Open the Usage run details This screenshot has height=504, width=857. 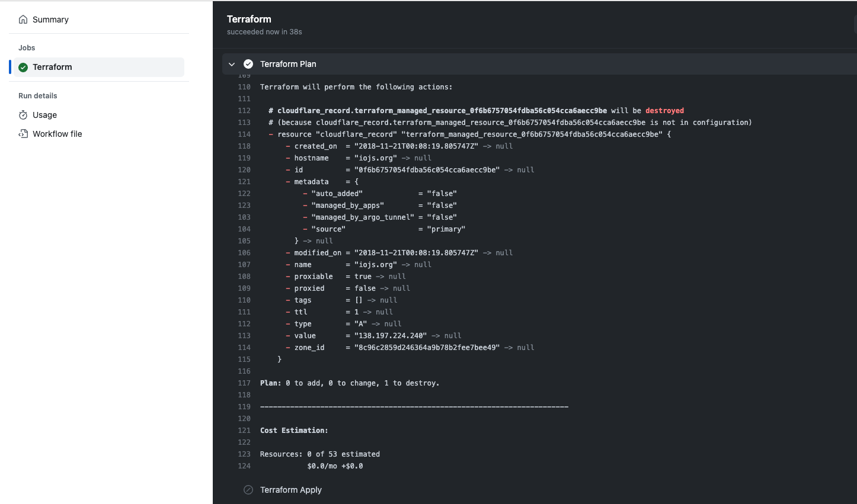pyautogui.click(x=44, y=115)
